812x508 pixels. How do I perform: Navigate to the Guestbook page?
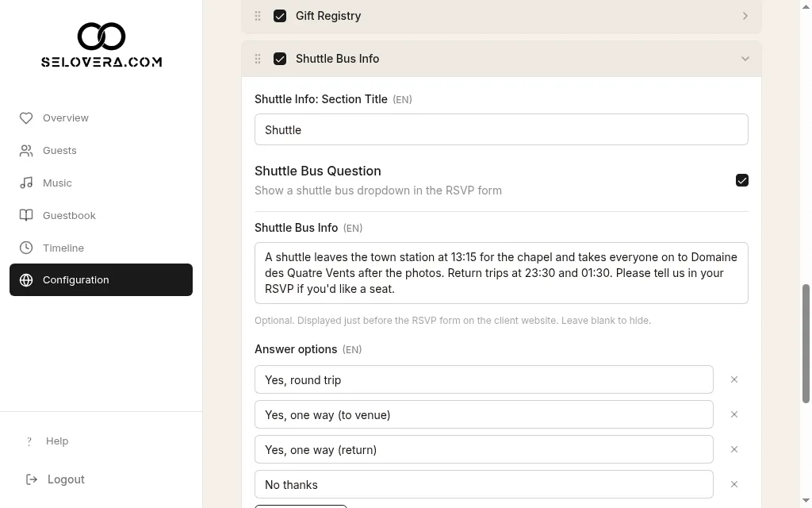pos(101,216)
